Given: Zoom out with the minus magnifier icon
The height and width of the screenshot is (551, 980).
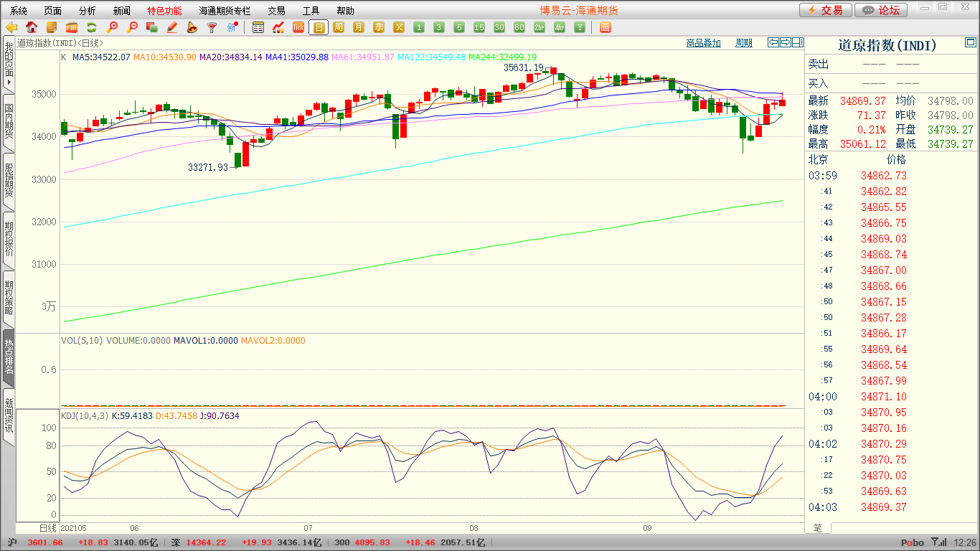Looking at the screenshot, I should pos(132,27).
